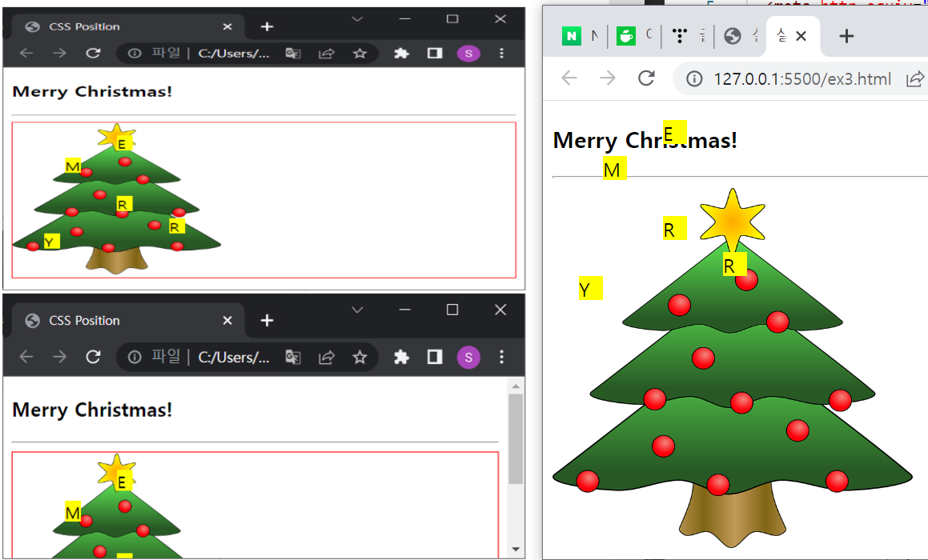Click Merry Christmas! heading in bottom-left window
This screenshot has height=560, width=928.
(92, 410)
